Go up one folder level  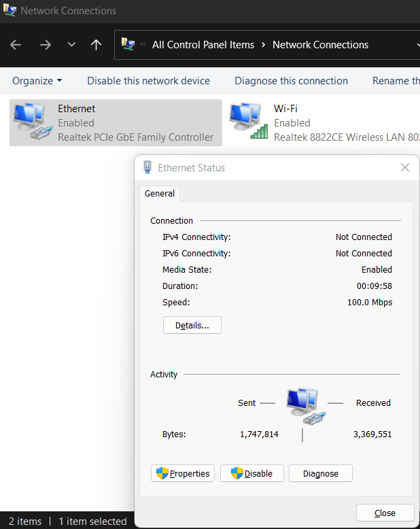coord(96,44)
